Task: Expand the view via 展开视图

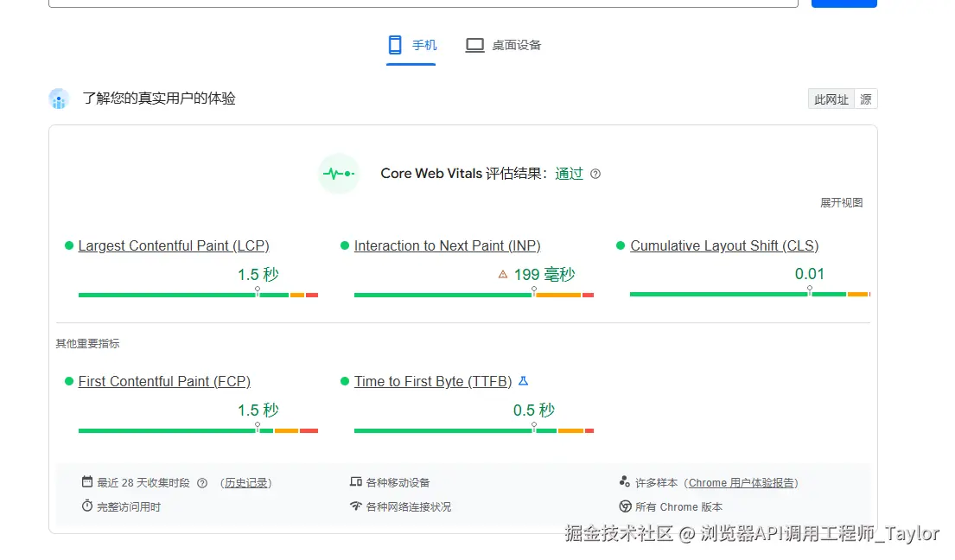Action: click(x=841, y=203)
